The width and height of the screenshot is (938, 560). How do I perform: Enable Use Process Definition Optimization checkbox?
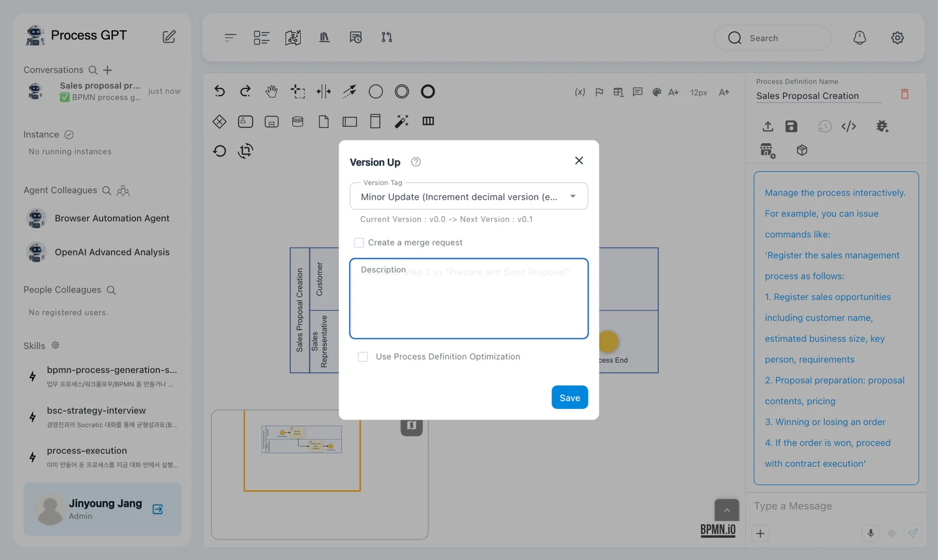point(363,357)
